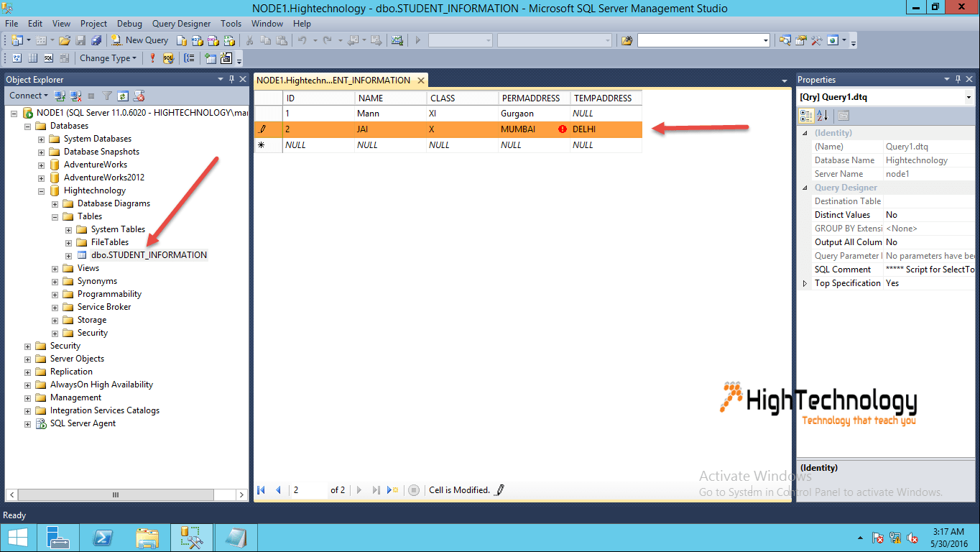Select dbo.STUDENT_INFORMATION table in the tree
This screenshot has height=552, width=980.
click(149, 255)
